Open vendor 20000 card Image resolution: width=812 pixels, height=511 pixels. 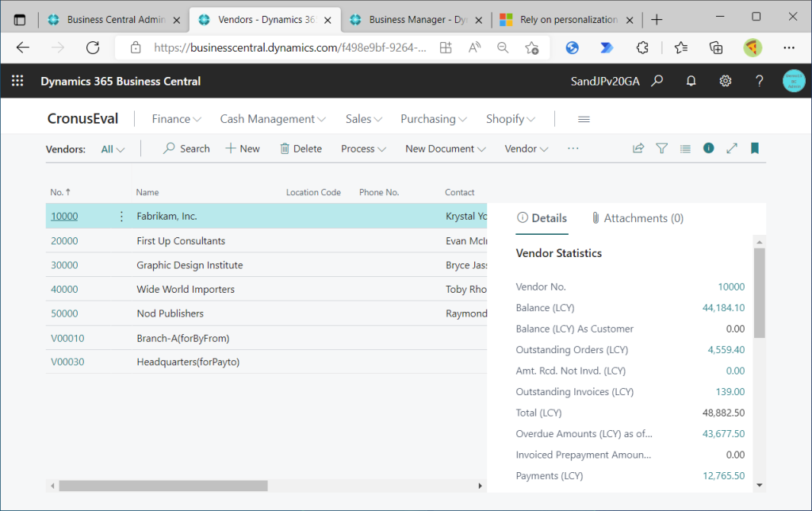click(64, 241)
